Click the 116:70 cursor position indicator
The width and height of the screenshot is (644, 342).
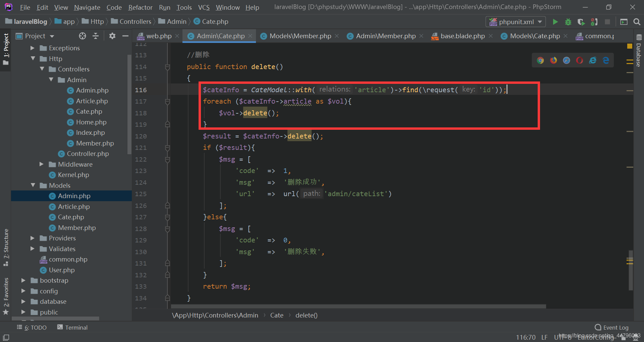click(526, 337)
